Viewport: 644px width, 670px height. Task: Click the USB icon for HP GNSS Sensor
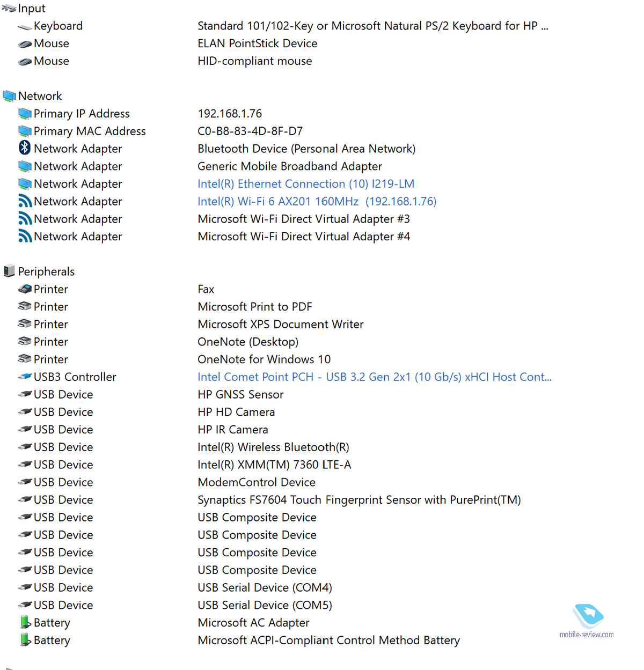pyautogui.click(x=25, y=394)
